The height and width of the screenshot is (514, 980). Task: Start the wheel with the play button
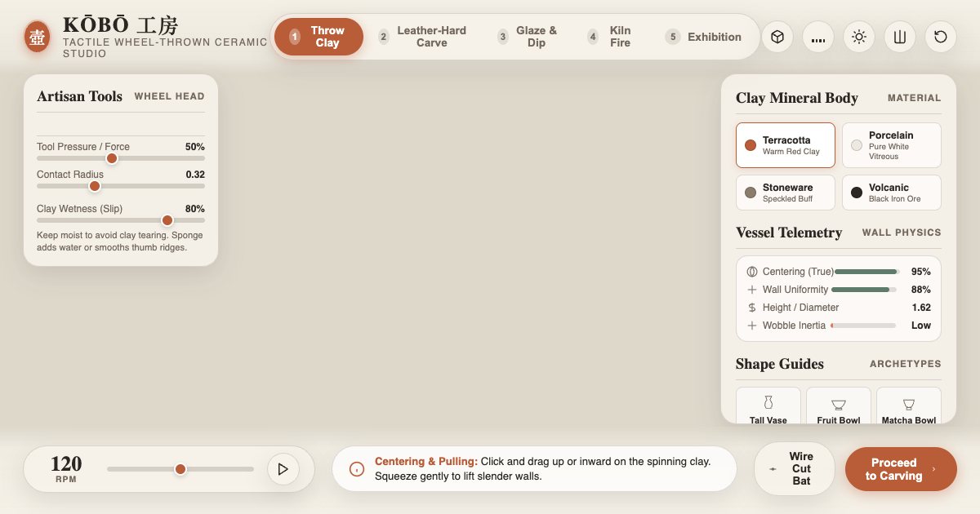283,469
